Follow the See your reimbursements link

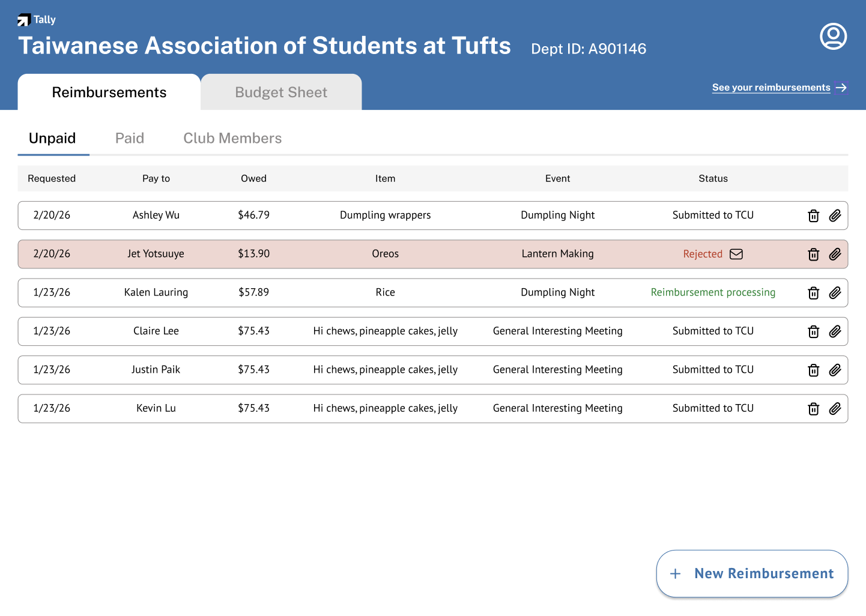(x=771, y=88)
